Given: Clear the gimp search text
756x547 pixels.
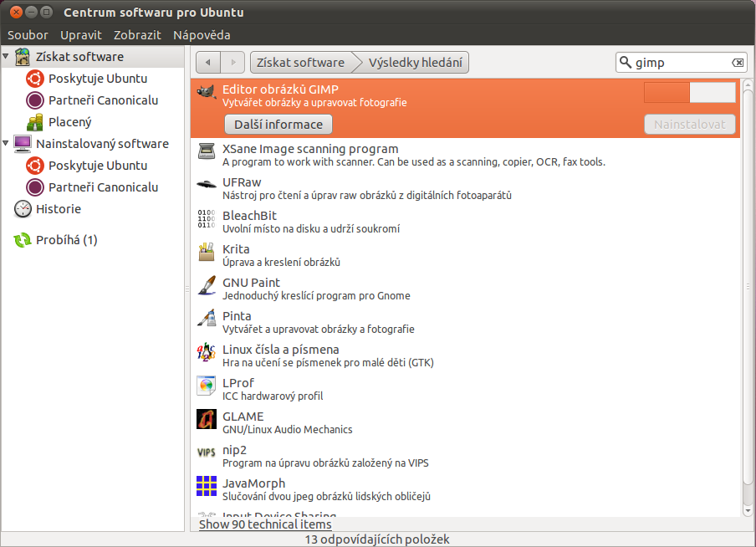Looking at the screenshot, I should pyautogui.click(x=738, y=62).
